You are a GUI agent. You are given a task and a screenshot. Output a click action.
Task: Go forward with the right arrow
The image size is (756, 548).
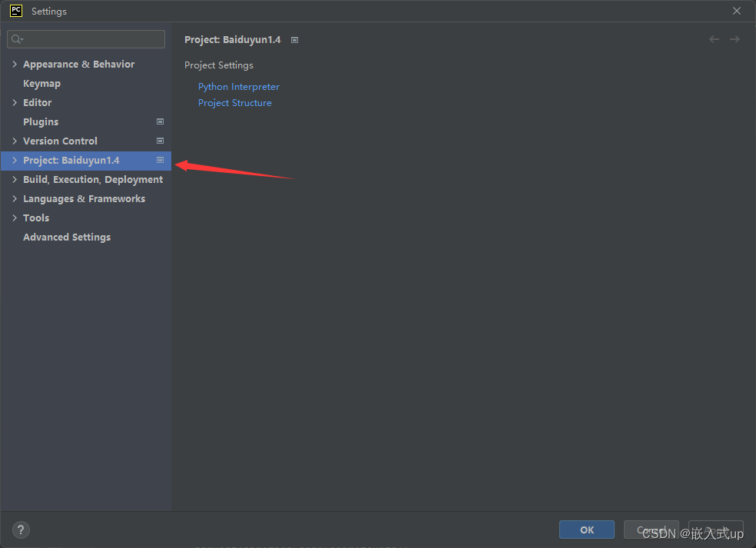[734, 39]
